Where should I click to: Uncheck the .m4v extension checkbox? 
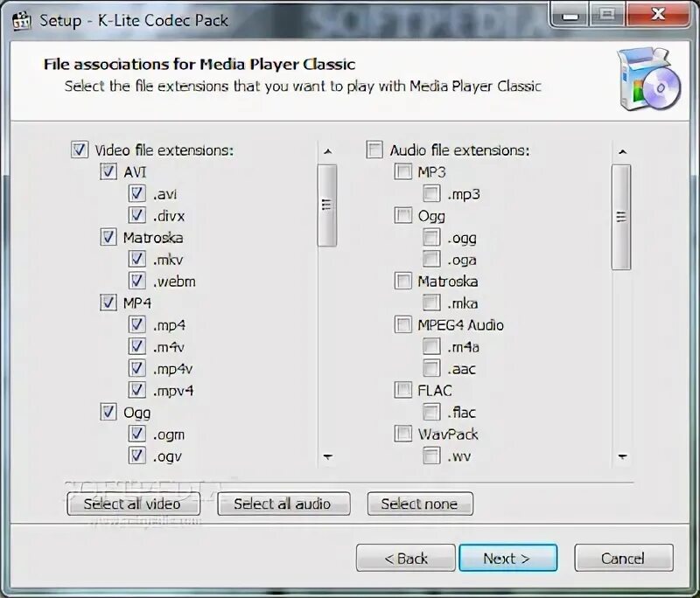[x=137, y=346]
